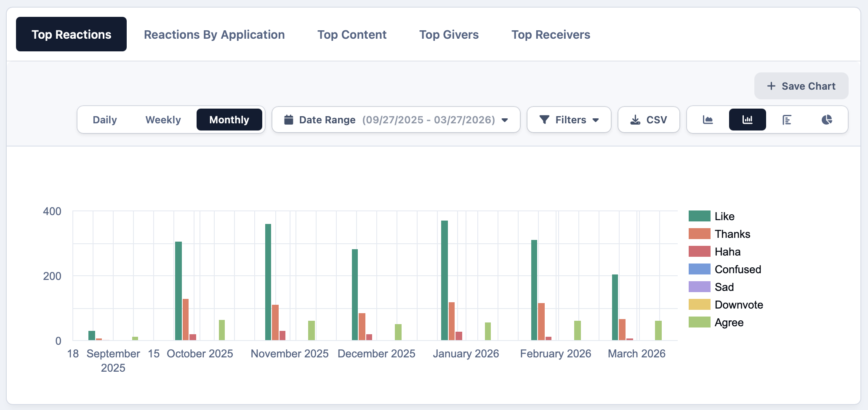Open Reactions By Application tab
This screenshot has width=868, height=410.
coord(214,35)
